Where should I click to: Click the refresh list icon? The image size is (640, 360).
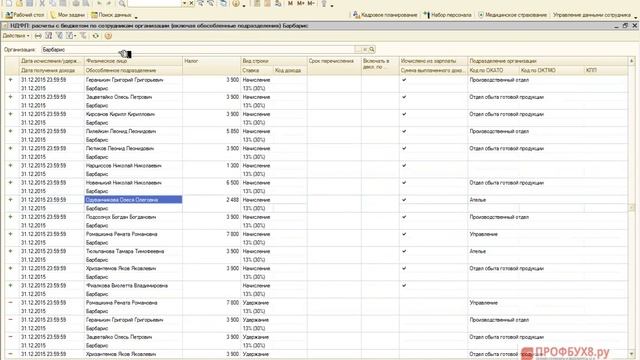96,36
